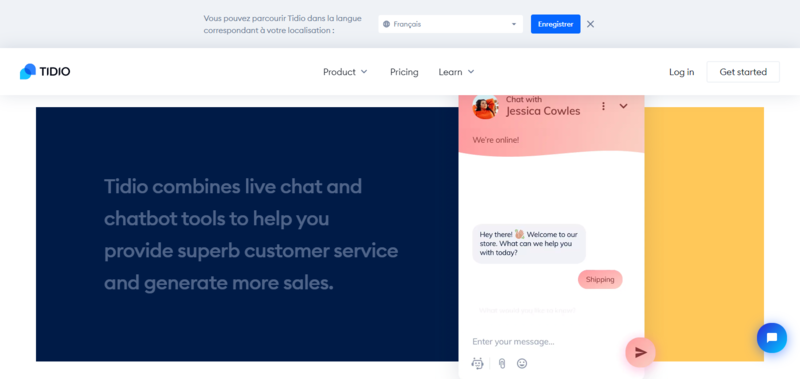
Task: Click the Log in link
Action: (682, 72)
